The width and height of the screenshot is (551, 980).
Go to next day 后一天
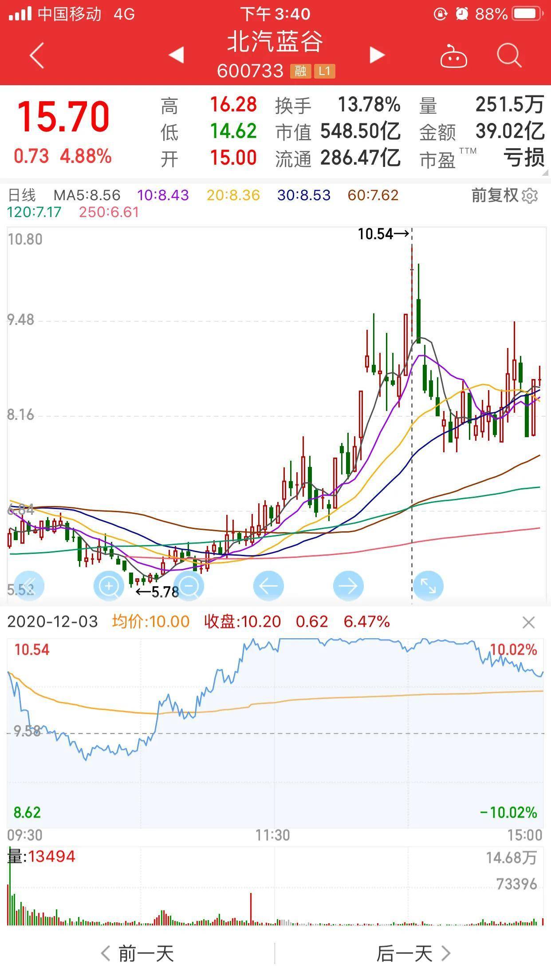click(413, 953)
